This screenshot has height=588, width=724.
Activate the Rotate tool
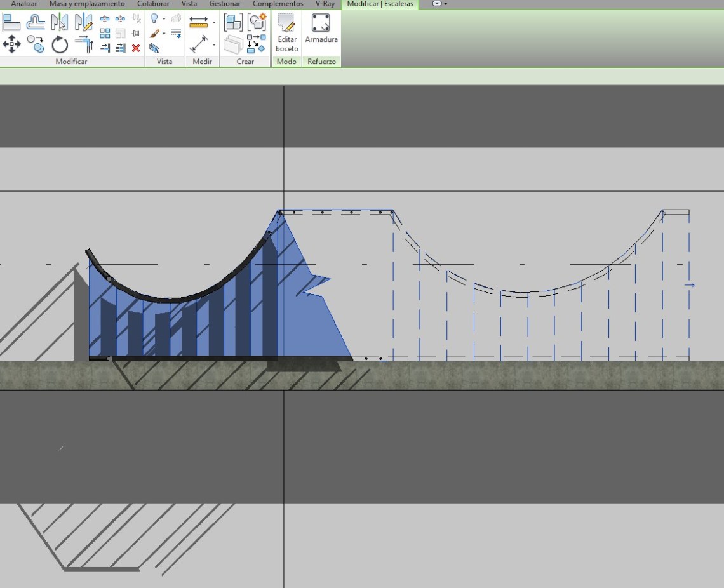[x=60, y=44]
